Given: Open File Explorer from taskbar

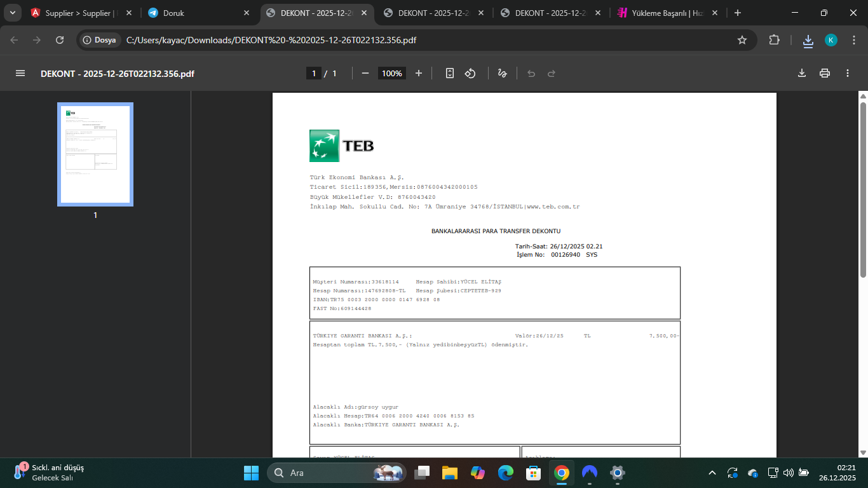Looking at the screenshot, I should tap(450, 473).
